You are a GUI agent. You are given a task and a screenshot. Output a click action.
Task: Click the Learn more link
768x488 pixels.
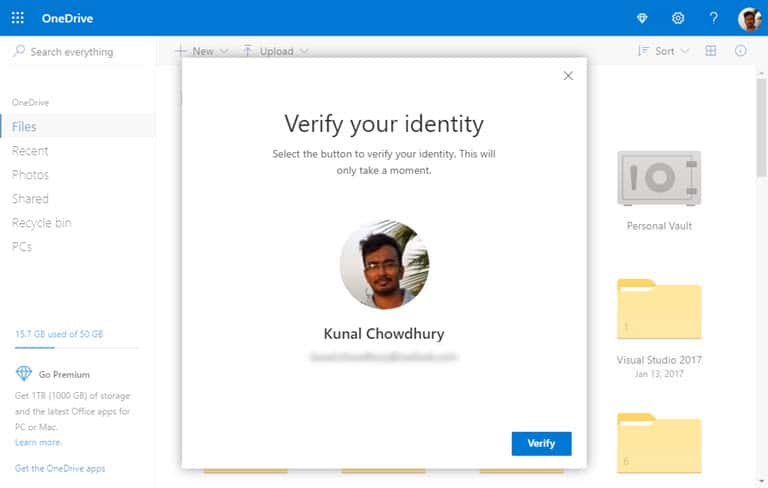[x=38, y=442]
